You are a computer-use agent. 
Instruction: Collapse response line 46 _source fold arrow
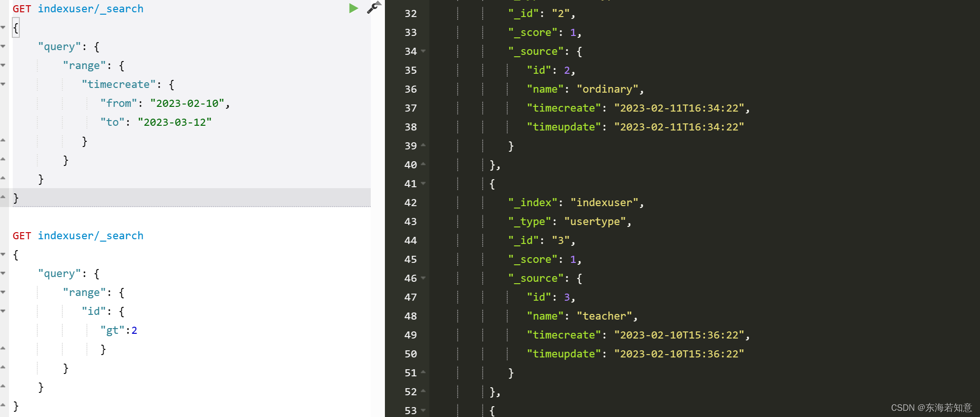pyautogui.click(x=423, y=278)
